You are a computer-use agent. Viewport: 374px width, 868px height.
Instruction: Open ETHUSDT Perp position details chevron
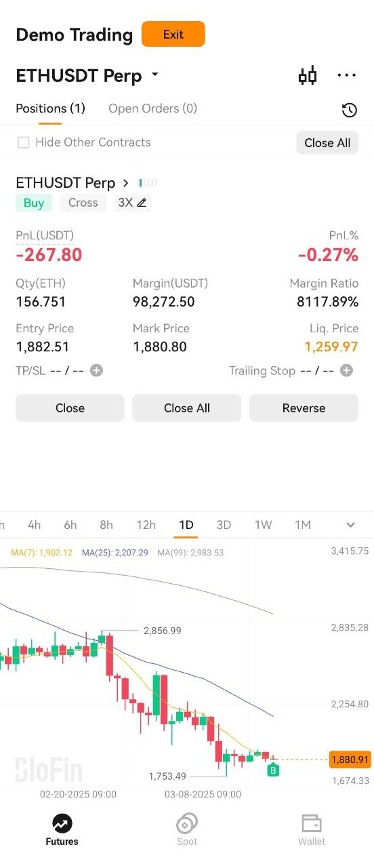point(125,183)
